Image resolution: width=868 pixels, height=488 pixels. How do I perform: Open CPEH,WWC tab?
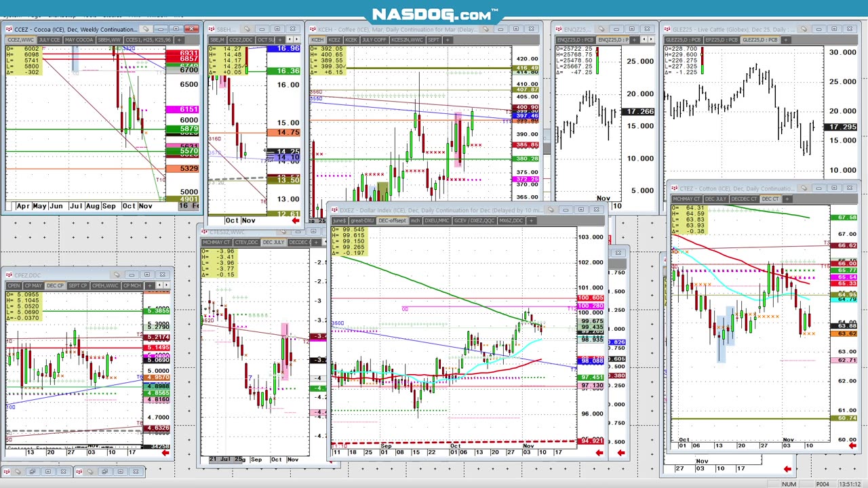pos(106,285)
